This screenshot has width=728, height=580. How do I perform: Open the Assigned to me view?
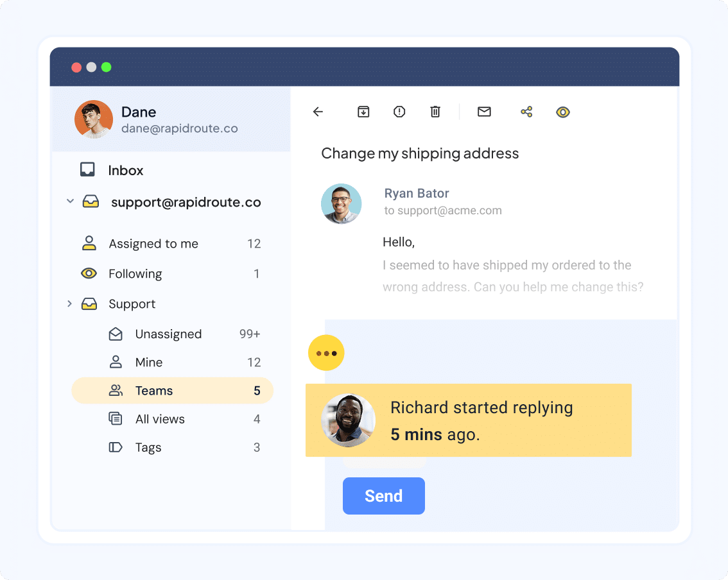(153, 243)
